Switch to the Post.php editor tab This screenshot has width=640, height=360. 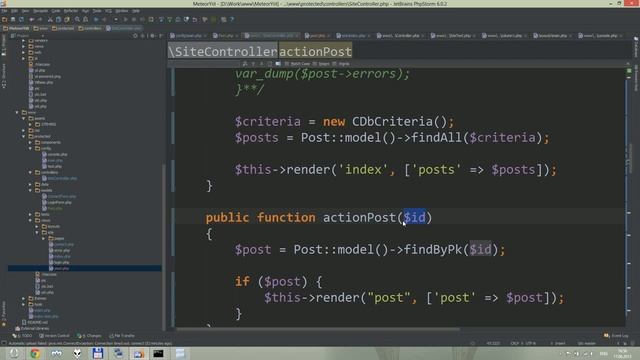pyautogui.click(x=226, y=36)
